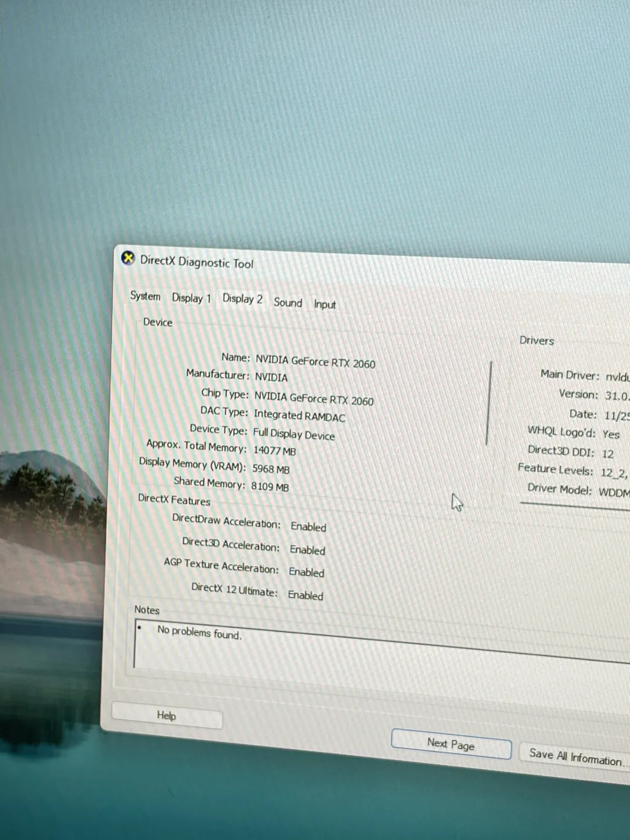Click the Help button
This screenshot has width=630, height=840.
coord(166,715)
